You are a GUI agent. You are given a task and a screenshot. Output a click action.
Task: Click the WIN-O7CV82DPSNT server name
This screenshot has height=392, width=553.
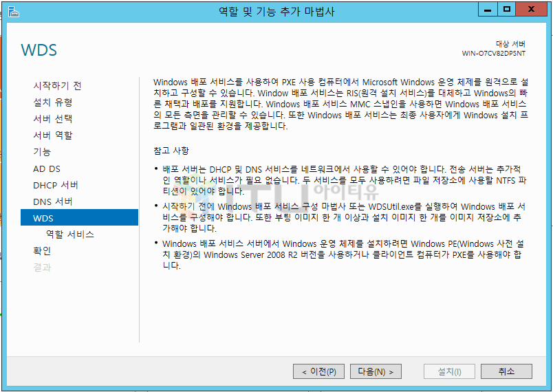point(494,54)
